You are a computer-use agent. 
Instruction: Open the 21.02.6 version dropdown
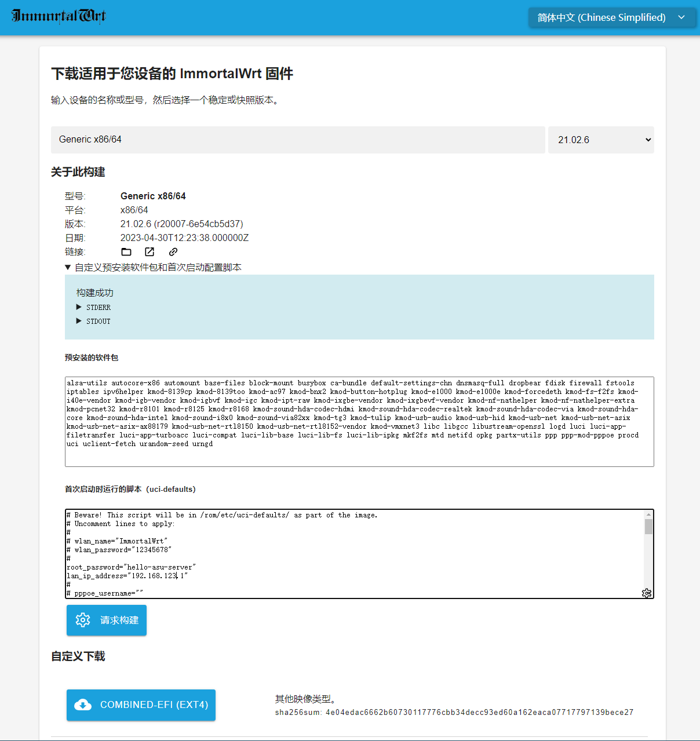pyautogui.click(x=601, y=140)
